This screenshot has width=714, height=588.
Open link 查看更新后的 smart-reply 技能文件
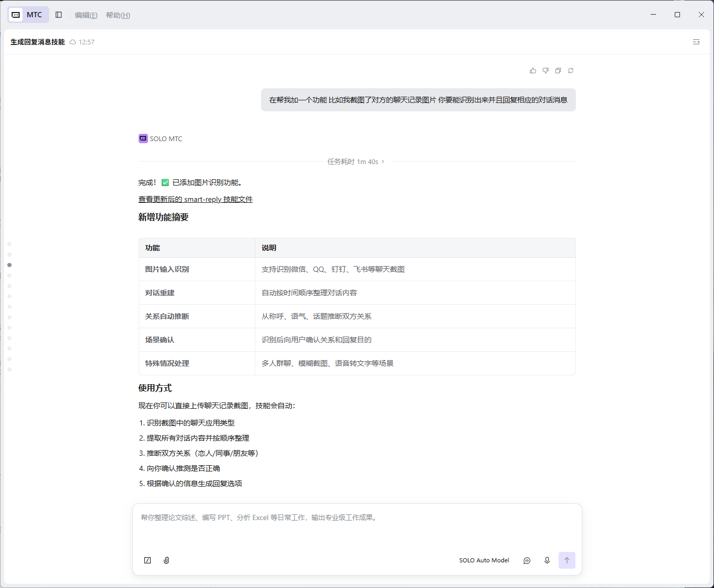(x=196, y=199)
